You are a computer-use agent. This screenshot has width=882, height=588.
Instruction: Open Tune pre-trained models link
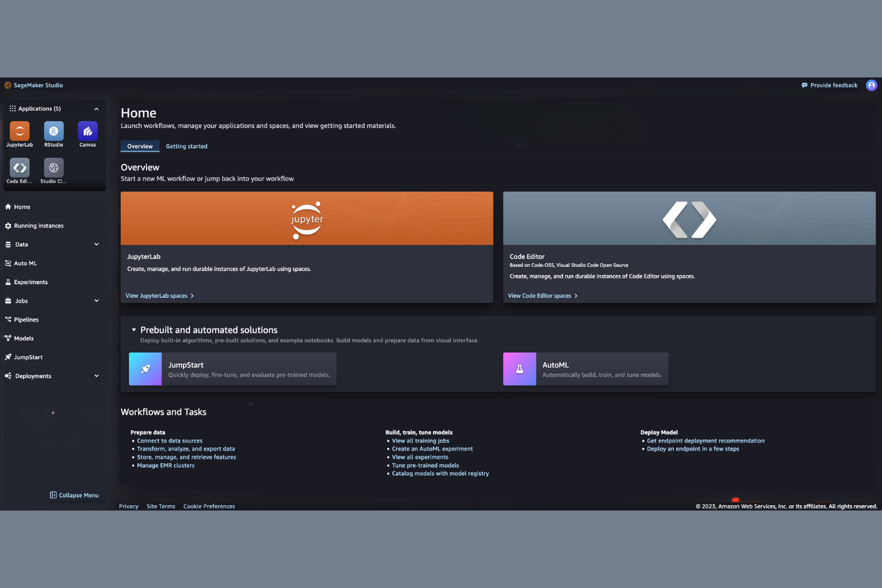(x=426, y=466)
